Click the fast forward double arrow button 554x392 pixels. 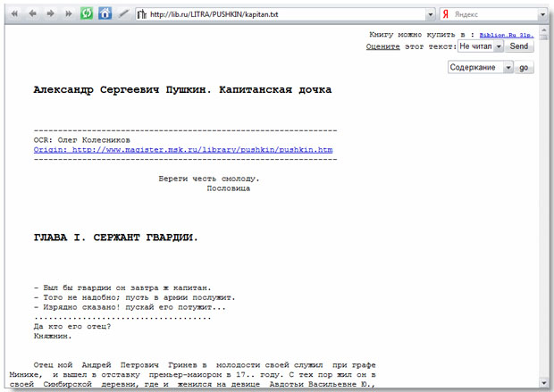pos(69,13)
